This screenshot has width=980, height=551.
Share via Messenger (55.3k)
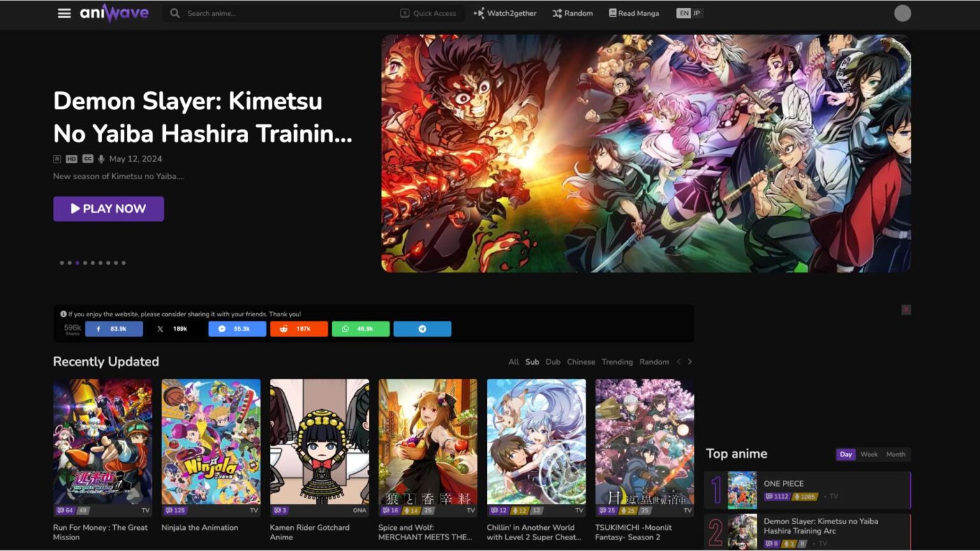point(237,329)
